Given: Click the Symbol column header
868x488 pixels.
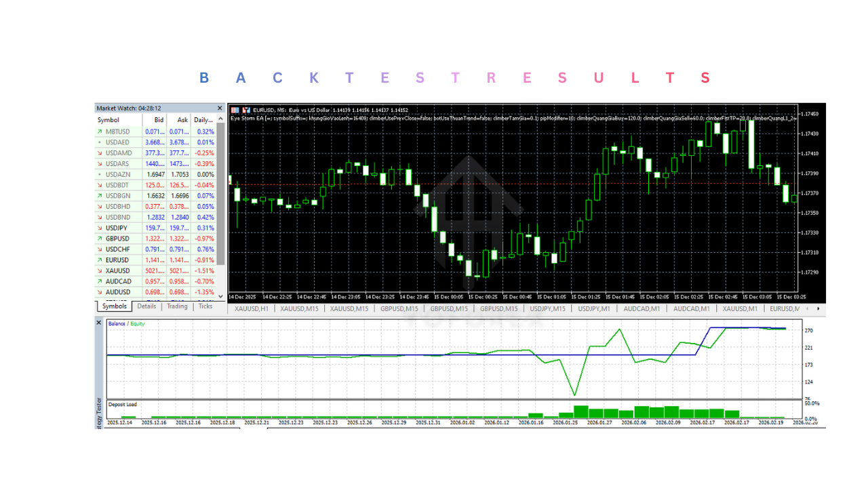Looking at the screenshot, I should 108,120.
